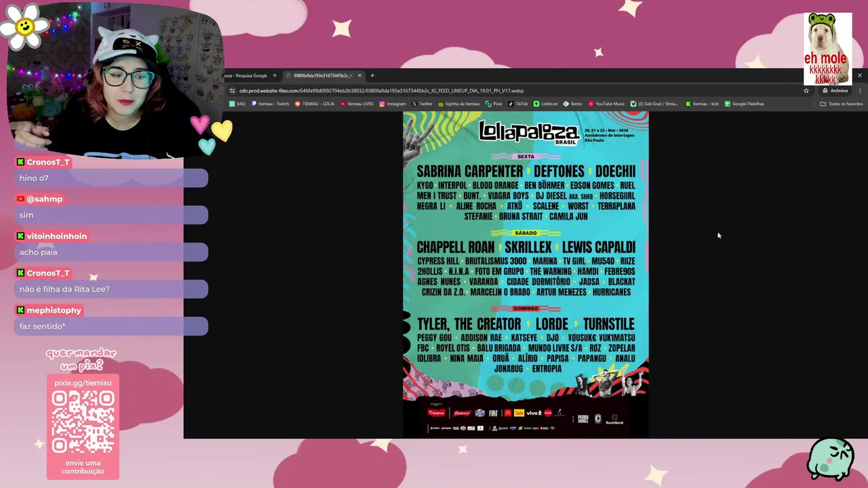868x488 pixels.
Task: Open the Todos os favoritos folder
Action: point(842,104)
